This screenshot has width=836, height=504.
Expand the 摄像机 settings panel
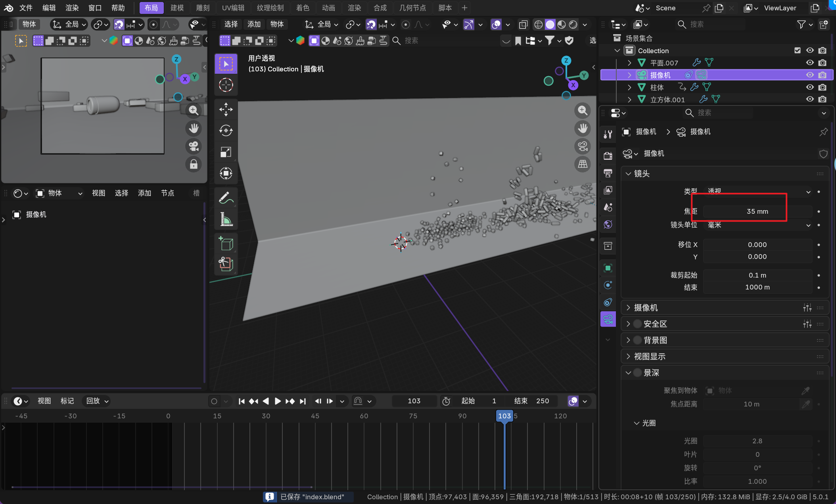click(x=628, y=308)
